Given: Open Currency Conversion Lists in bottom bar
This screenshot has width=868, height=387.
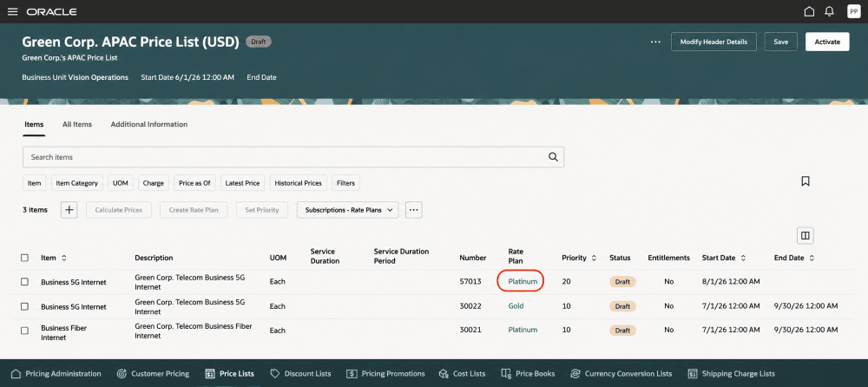Looking at the screenshot, I should pyautogui.click(x=621, y=374).
